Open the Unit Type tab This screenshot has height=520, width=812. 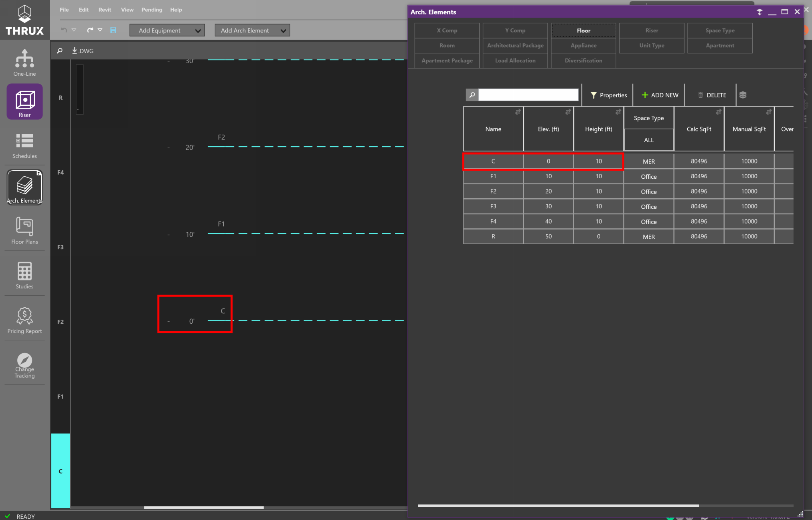(652, 46)
